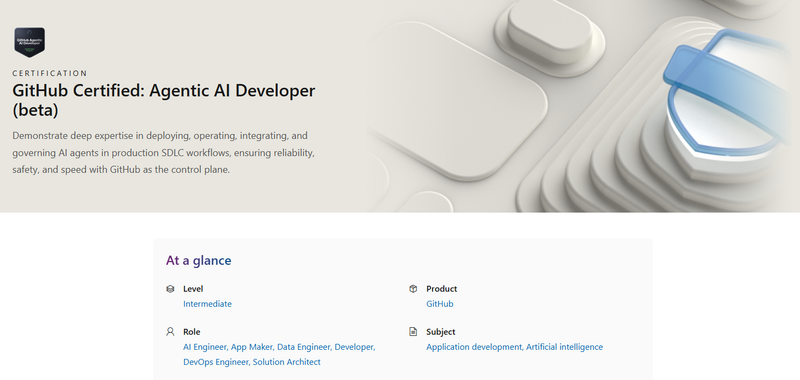Image resolution: width=800 pixels, height=380 pixels.
Task: Open the Intermediate level link
Action: [x=207, y=304]
